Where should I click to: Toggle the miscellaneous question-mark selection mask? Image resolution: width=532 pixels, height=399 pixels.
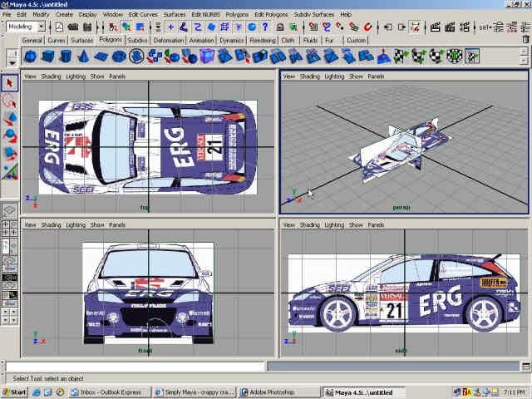[265, 27]
